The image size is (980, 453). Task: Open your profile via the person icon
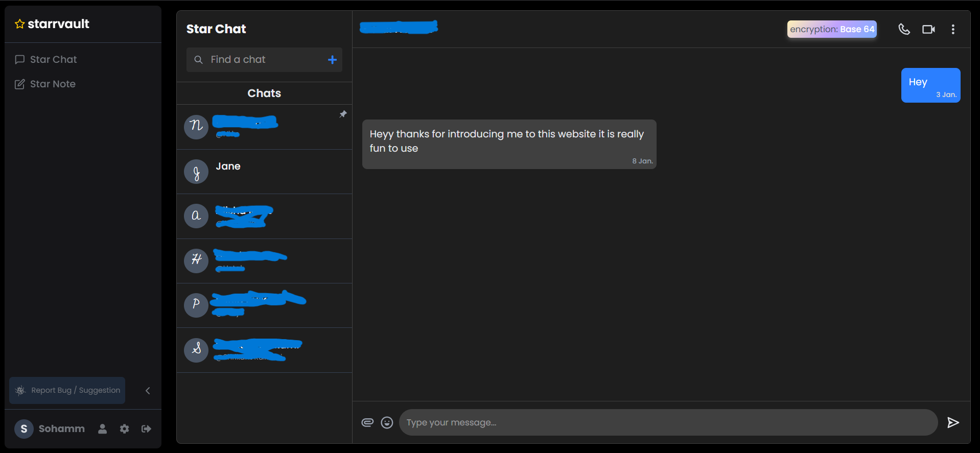[x=102, y=429]
